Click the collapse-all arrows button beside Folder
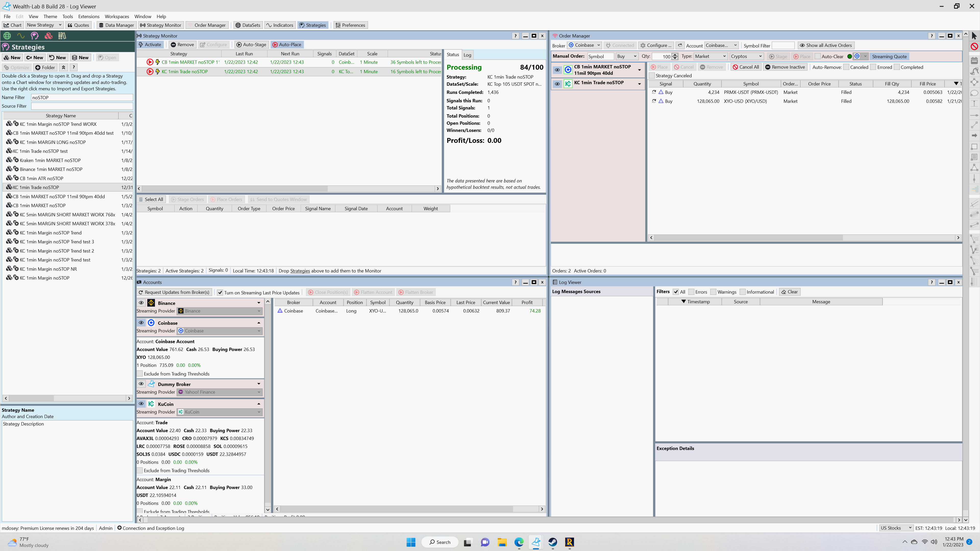Screen dimensions: 980x551 [64, 67]
